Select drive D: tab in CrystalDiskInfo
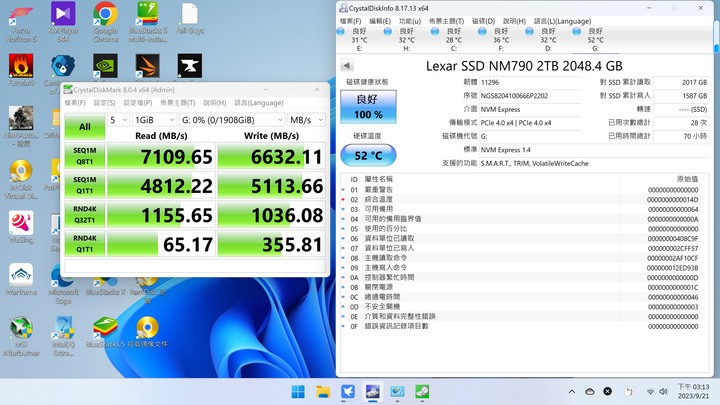Viewport: 720px width, 405px height. pyautogui.click(x=548, y=39)
